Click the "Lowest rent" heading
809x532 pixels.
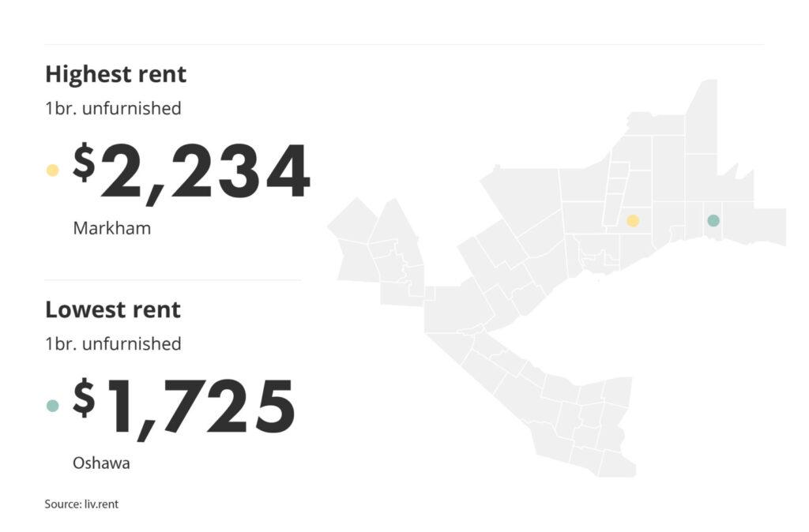tap(112, 309)
